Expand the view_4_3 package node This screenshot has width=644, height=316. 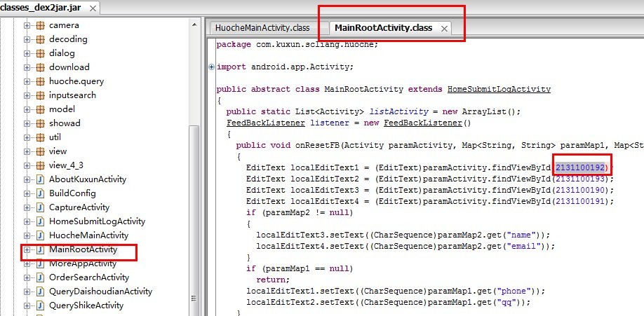[x=28, y=165]
